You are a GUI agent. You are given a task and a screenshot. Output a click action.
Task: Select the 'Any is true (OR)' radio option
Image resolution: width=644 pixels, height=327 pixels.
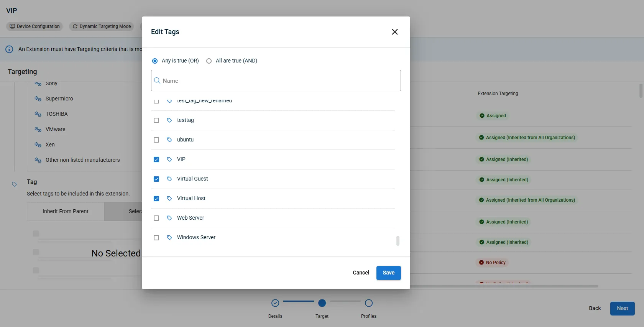155,61
